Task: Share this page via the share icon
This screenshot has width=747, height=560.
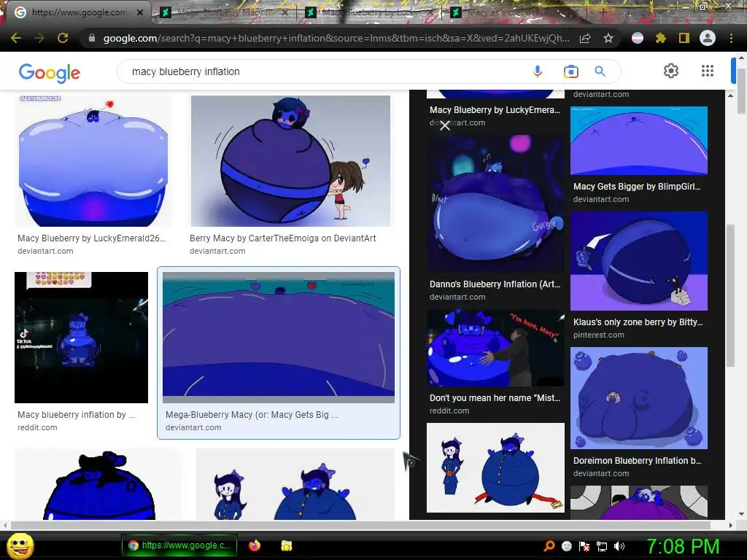Action: pos(585,38)
